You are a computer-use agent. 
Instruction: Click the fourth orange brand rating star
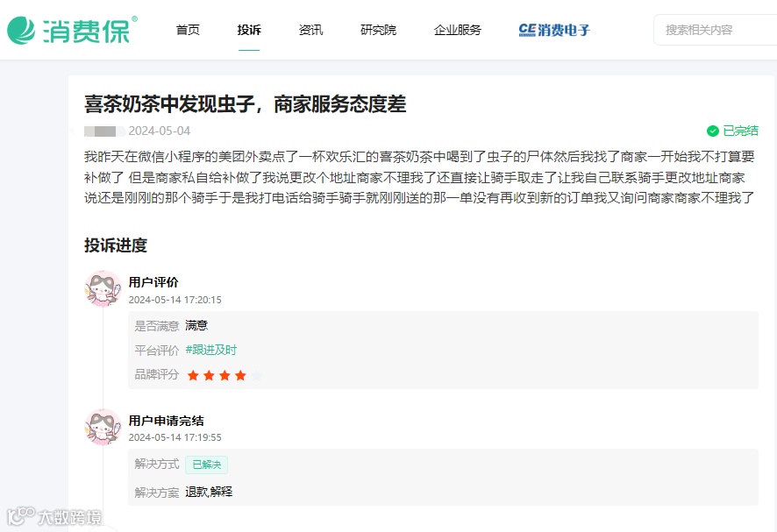tap(241, 375)
